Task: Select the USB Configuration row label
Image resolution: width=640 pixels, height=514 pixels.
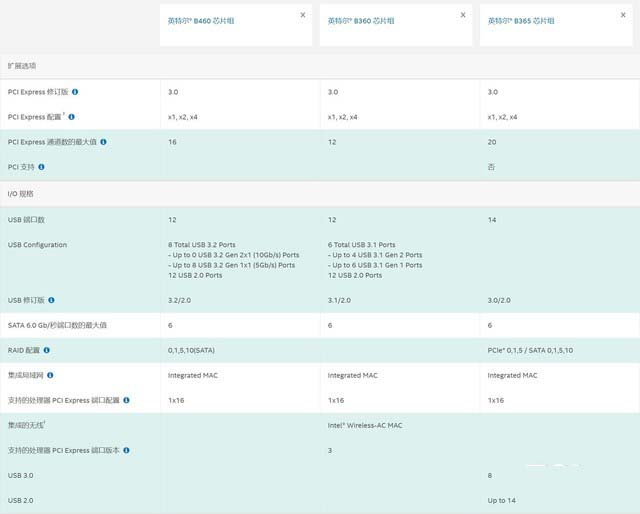Action: coord(37,245)
